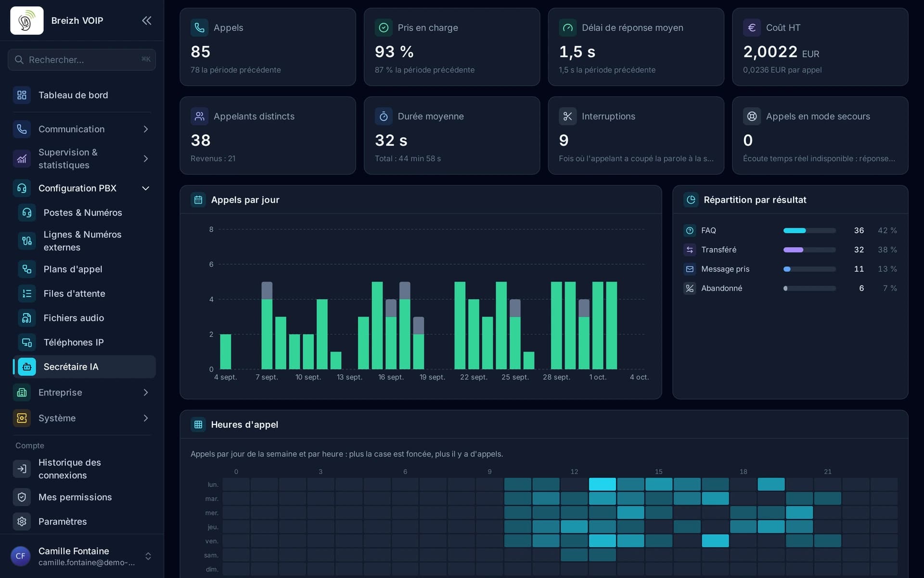The height and width of the screenshot is (578, 924).
Task: Click the Communication phone icon
Action: click(22, 129)
